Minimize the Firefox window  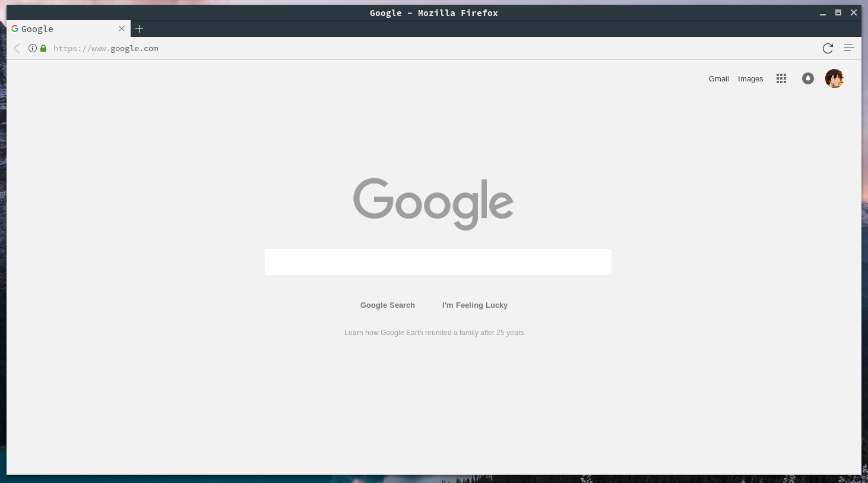point(823,13)
